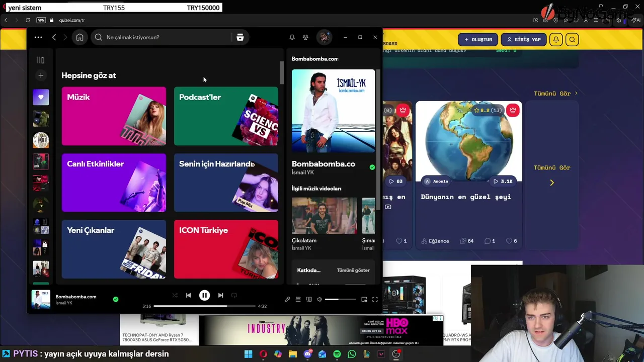Open Dünyanın en güzel şeyi quiz
The width and height of the screenshot is (644, 362).
click(x=466, y=197)
